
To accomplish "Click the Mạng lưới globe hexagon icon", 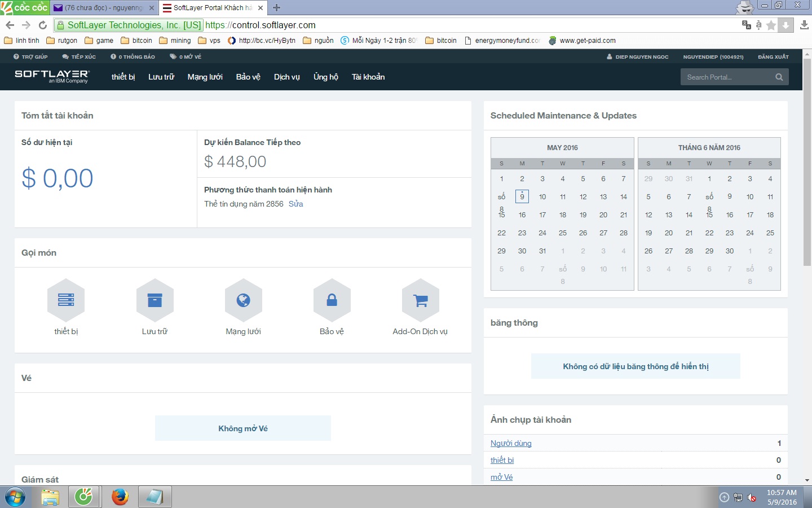I will [243, 300].
